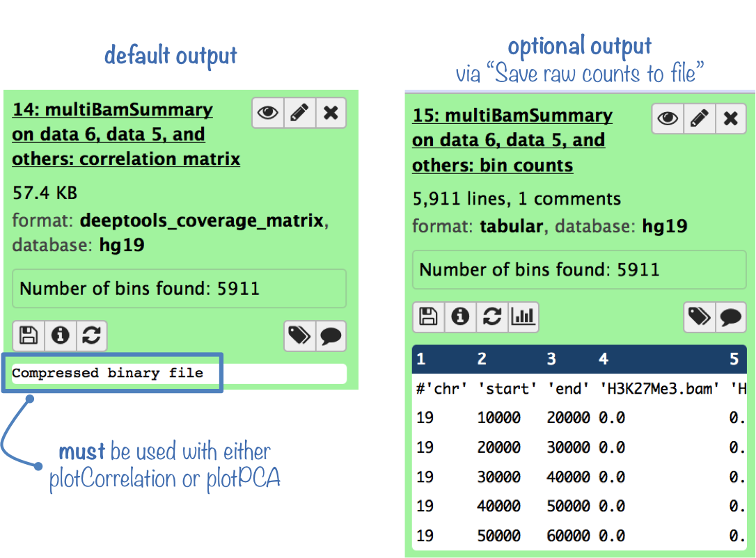Edit attributes of dataset 15 bin counts

click(699, 119)
